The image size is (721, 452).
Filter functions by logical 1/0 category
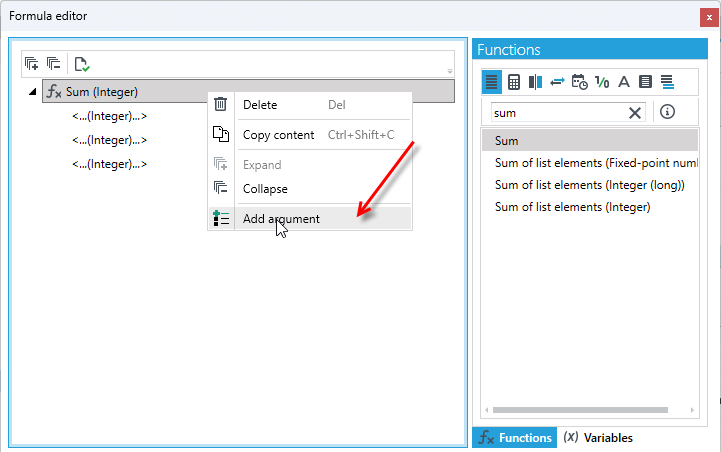pyautogui.click(x=602, y=82)
